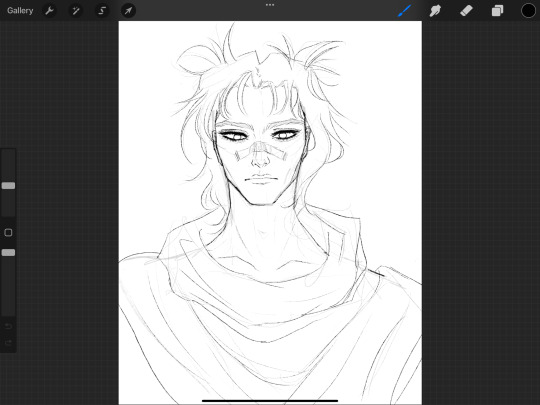Select the Eraser tool

click(466, 11)
